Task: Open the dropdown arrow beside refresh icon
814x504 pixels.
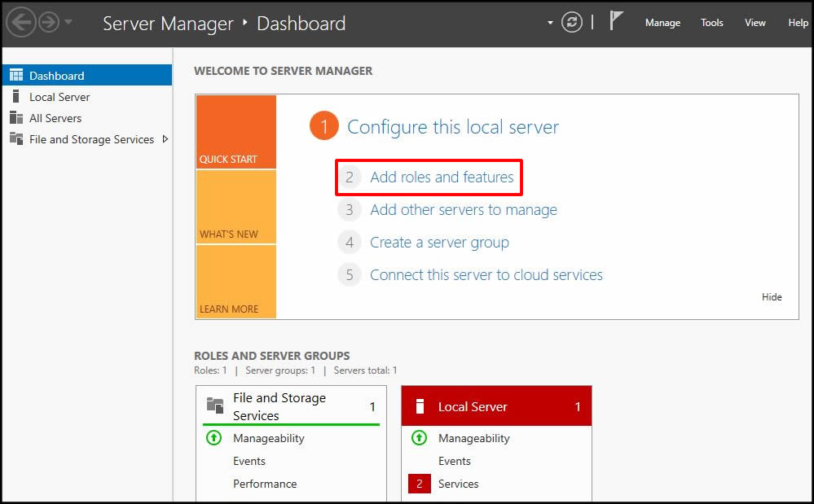Action: (551, 23)
